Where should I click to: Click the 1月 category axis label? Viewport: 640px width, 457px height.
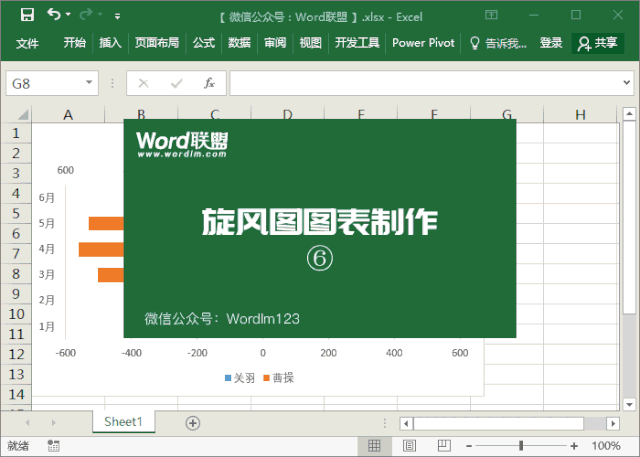pos(47,326)
